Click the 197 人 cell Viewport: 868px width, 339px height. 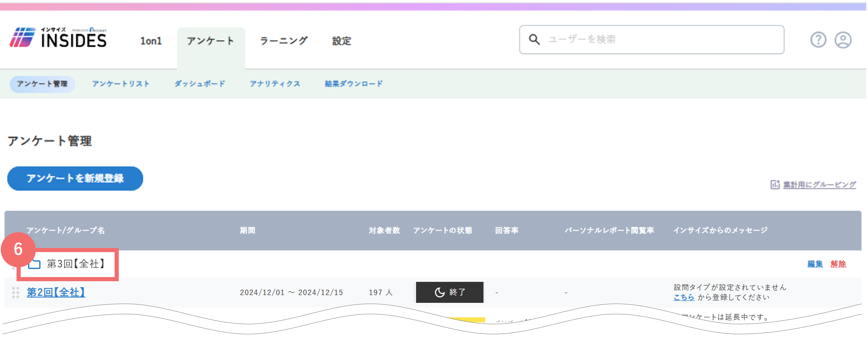point(381,293)
